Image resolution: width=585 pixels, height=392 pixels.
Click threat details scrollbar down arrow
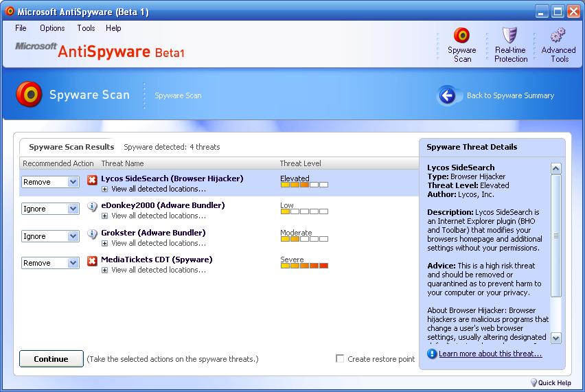pos(556,338)
